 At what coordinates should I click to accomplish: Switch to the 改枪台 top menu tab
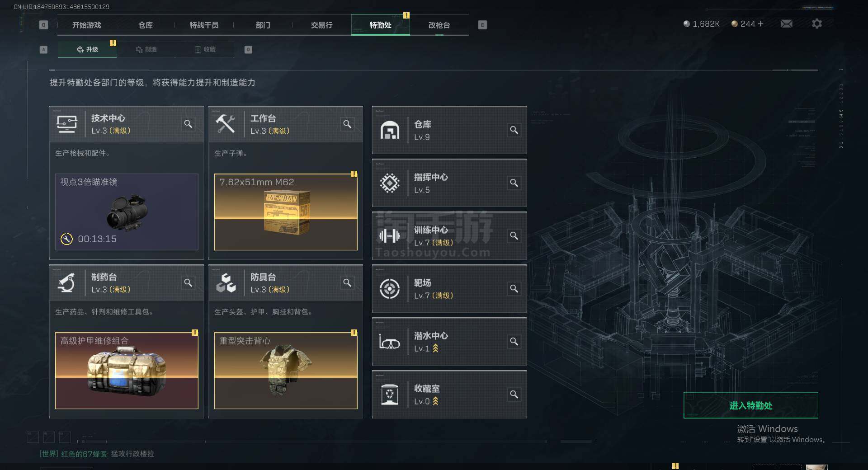pyautogui.click(x=439, y=25)
